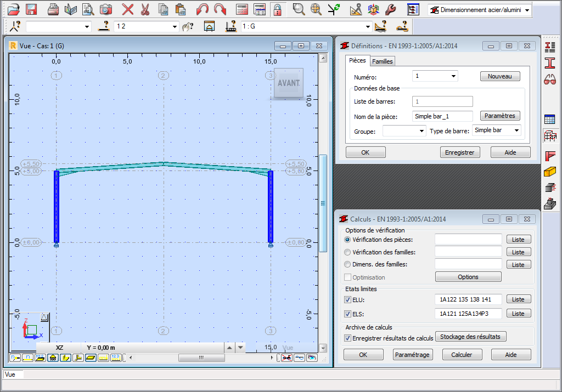Screen dimensions: 562x392
Task: Click the zoom all magnifier icon
Action: 316,10
